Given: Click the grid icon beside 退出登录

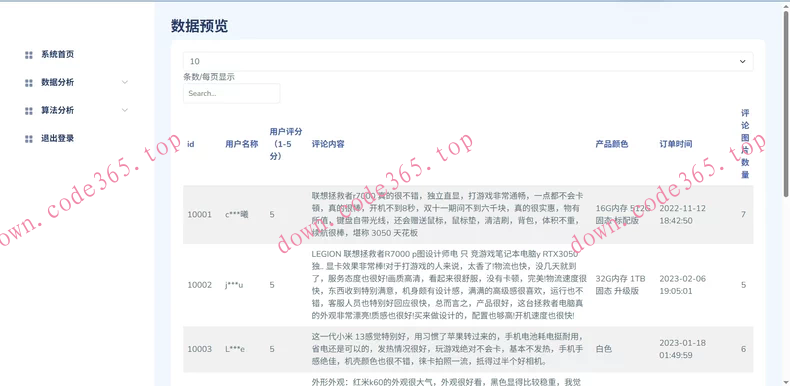Looking at the screenshot, I should tap(29, 139).
